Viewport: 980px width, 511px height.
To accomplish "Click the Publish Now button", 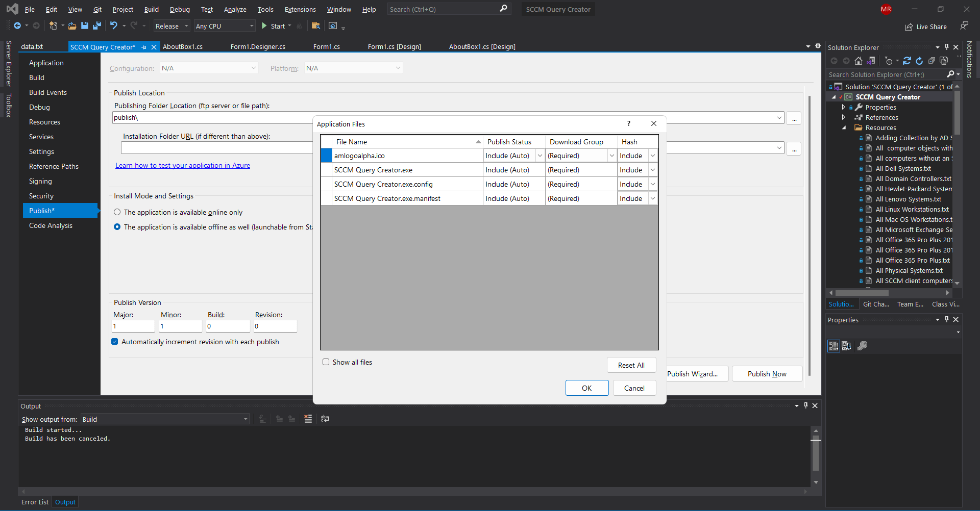I will 767,374.
